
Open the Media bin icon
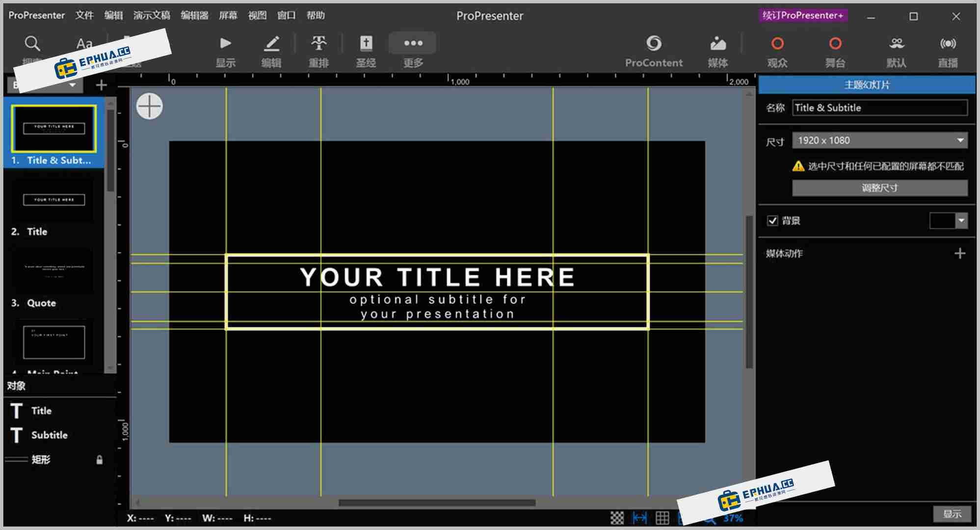point(718,44)
